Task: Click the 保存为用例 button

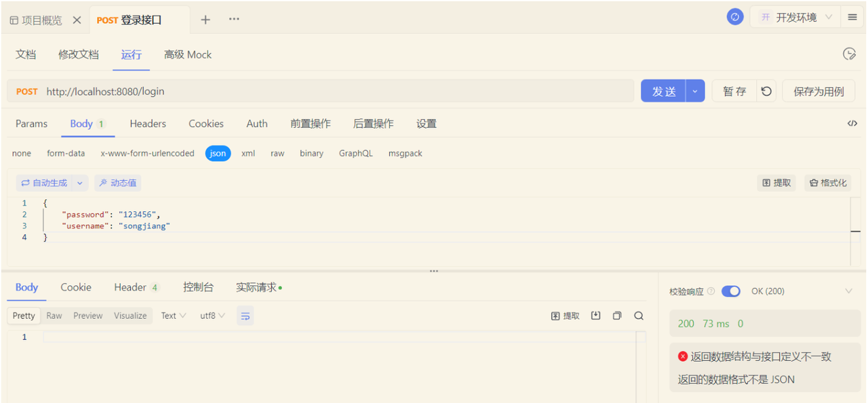Action: (x=818, y=91)
